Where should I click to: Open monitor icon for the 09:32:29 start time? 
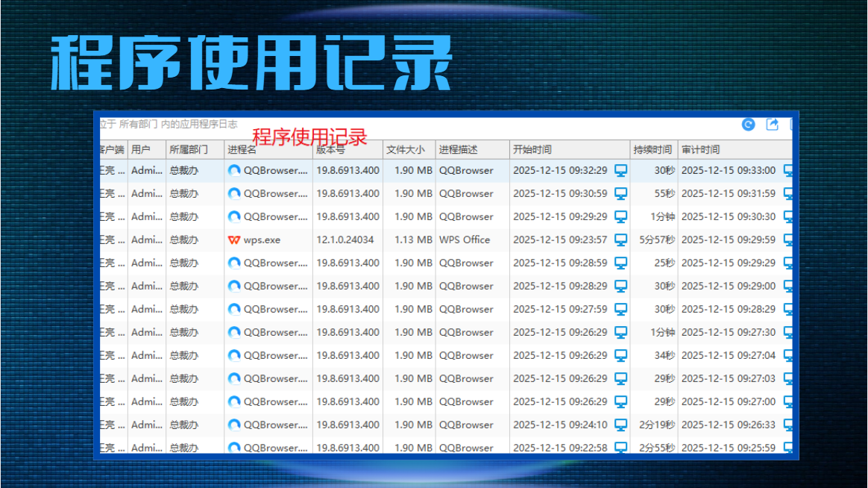620,171
